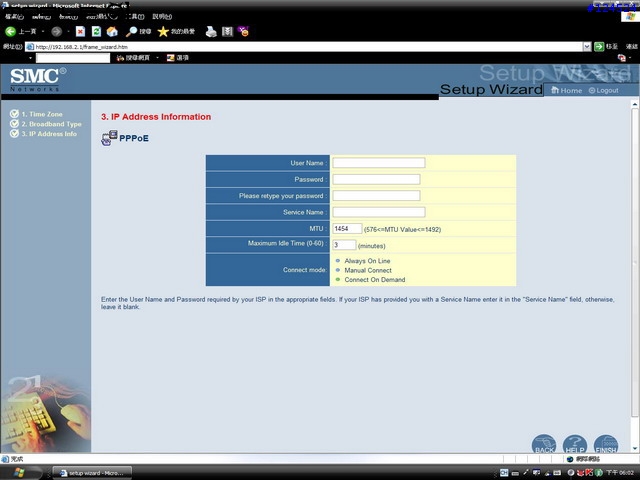Go to step 3. IP Address Info

point(49,133)
